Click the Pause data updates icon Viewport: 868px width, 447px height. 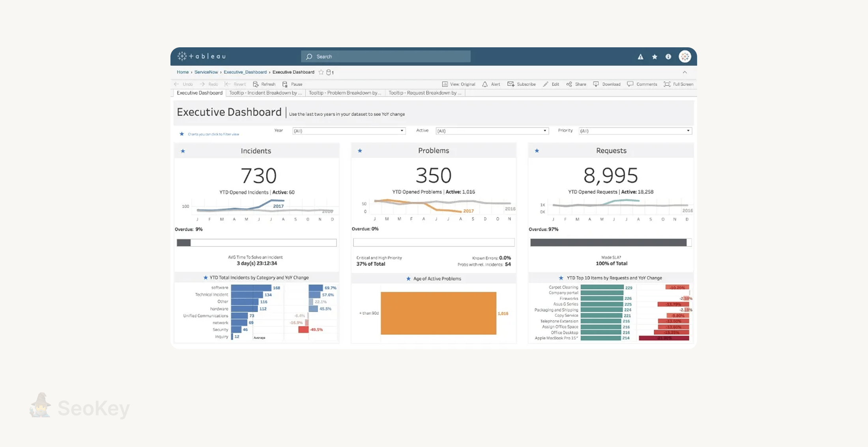pyautogui.click(x=285, y=84)
